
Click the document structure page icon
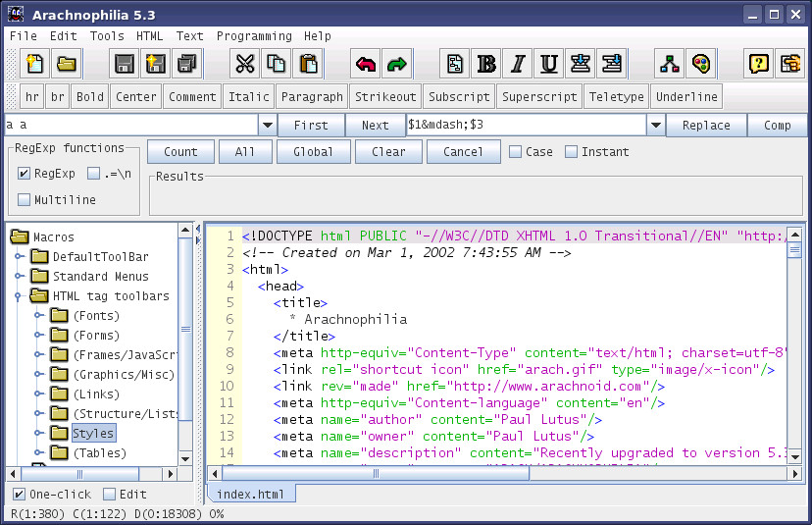(455, 64)
